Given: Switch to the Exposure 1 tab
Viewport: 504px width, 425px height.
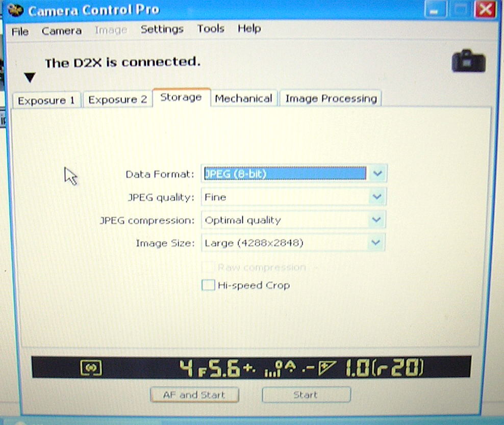Looking at the screenshot, I should point(46,100).
